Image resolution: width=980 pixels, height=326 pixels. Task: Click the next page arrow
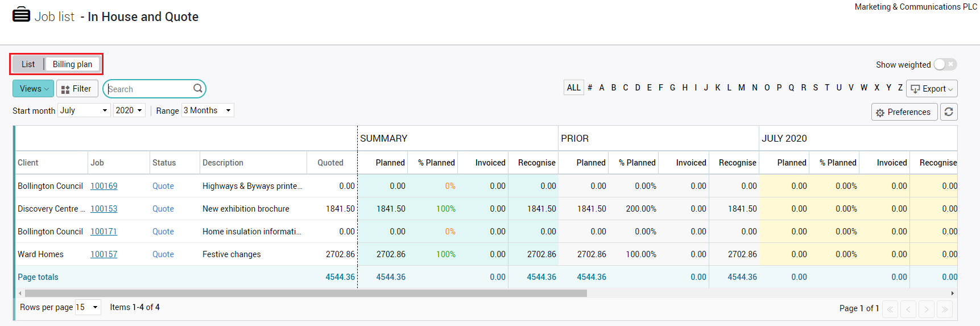click(x=927, y=309)
